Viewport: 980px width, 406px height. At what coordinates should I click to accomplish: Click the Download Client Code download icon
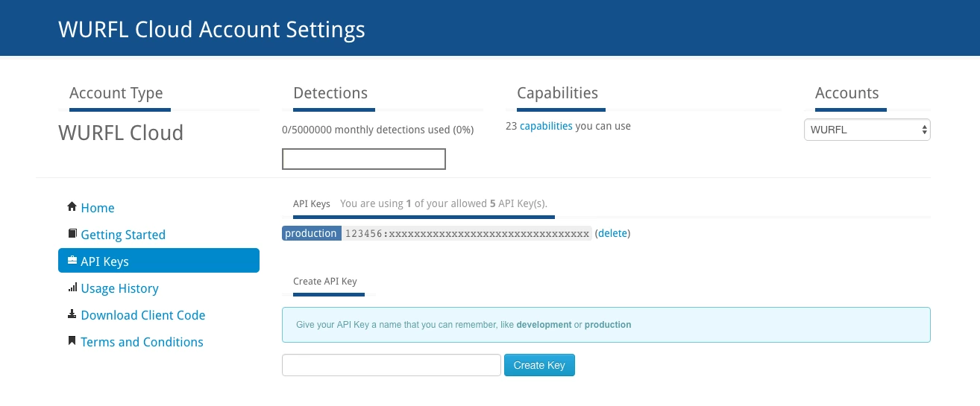pyautogui.click(x=72, y=314)
